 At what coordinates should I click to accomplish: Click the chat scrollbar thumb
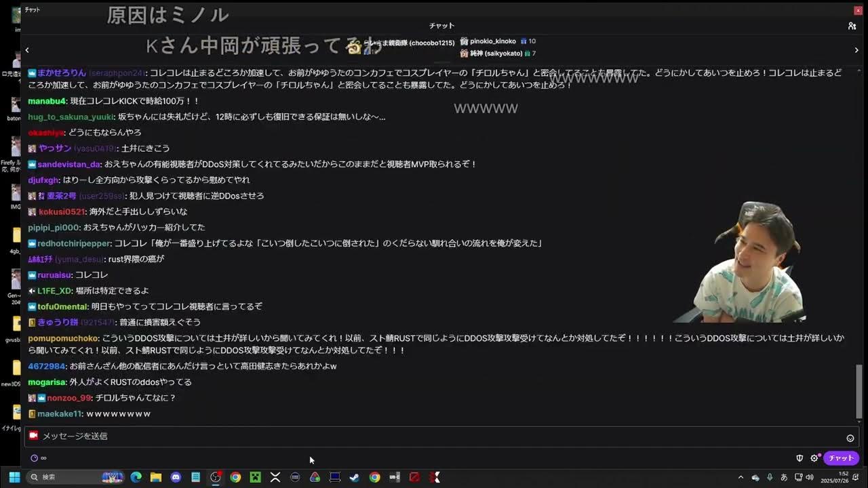(859, 391)
